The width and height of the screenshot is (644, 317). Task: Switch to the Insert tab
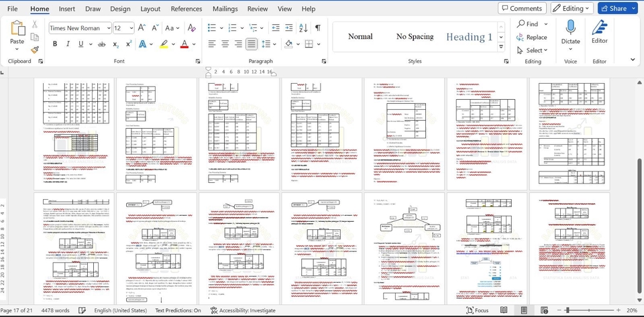(x=67, y=9)
